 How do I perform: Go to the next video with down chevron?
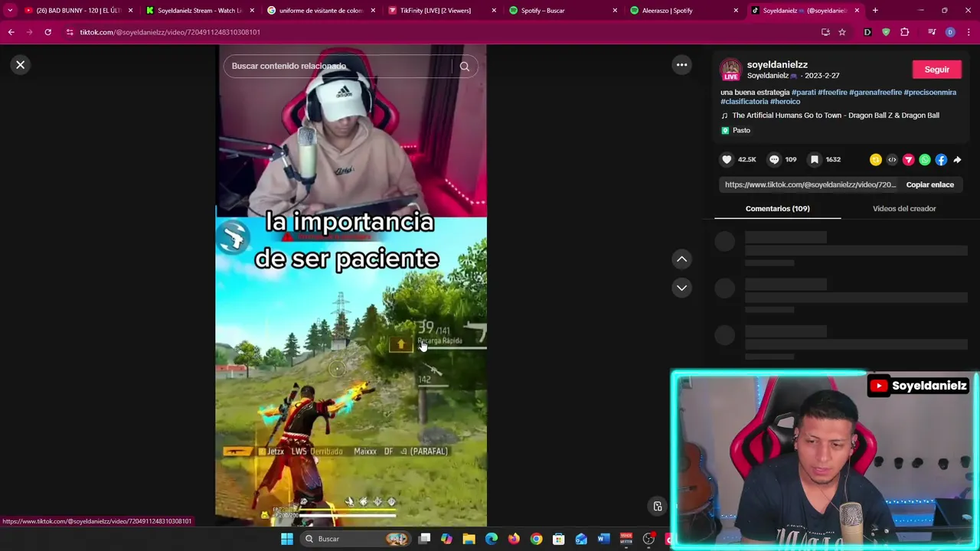[x=681, y=288]
